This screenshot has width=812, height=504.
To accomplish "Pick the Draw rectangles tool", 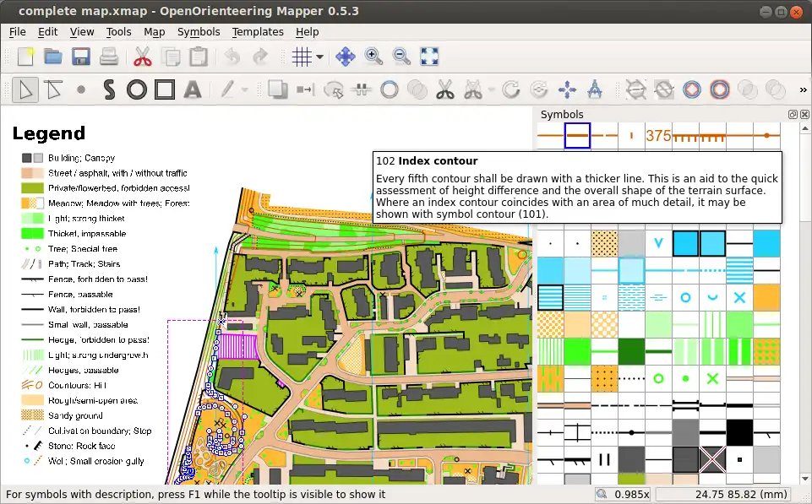I will coord(164,89).
